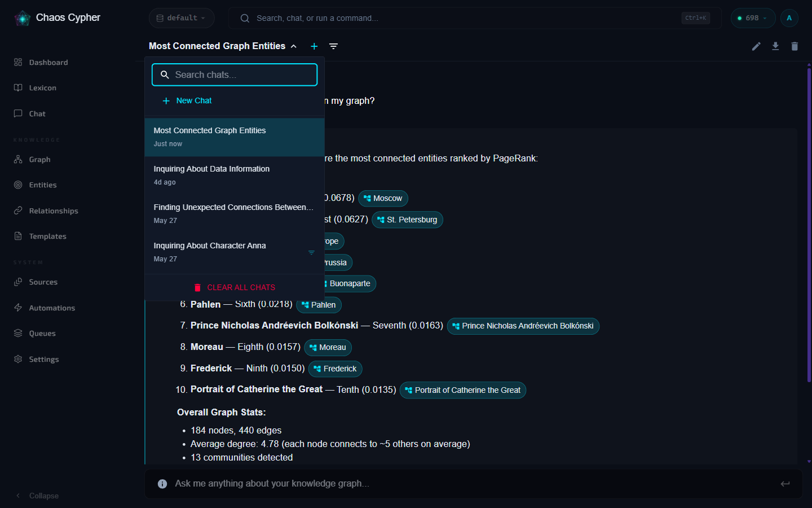The width and height of the screenshot is (812, 508).
Task: Click the Graph nodes icon in sidebar
Action: tap(18, 159)
